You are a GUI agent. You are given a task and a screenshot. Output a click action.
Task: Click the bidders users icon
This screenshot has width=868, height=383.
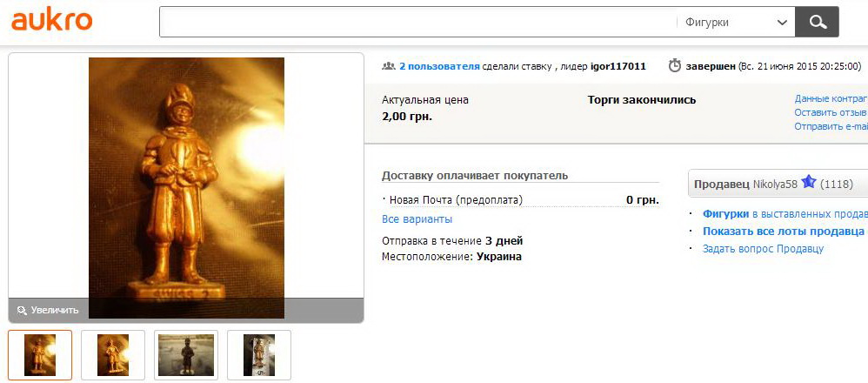tap(389, 66)
